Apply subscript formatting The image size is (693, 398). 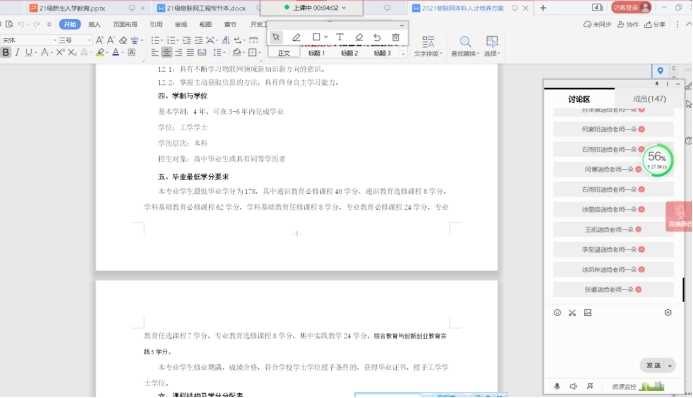[72, 53]
